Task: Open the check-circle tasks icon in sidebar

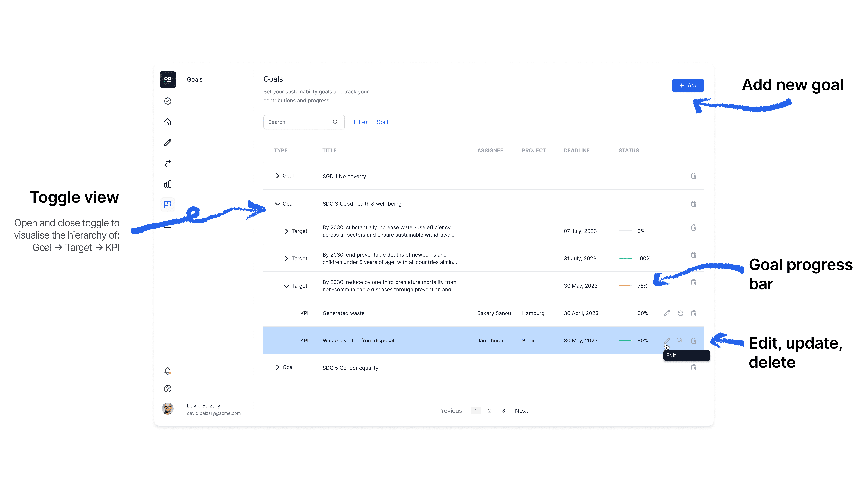Action: tap(167, 101)
